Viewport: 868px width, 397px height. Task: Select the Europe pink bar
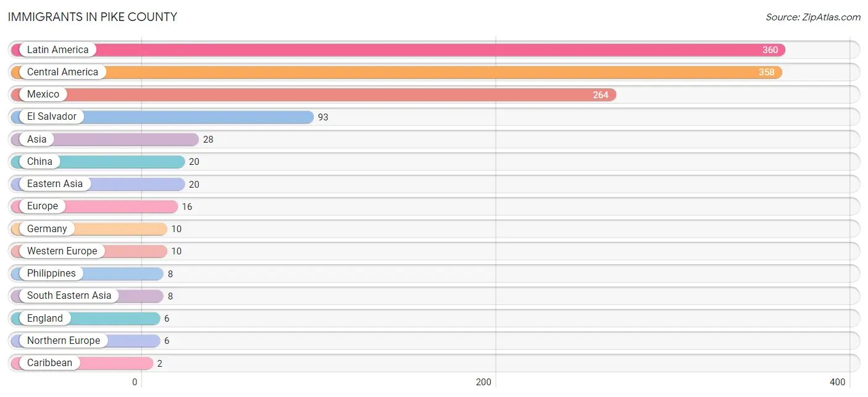(94, 206)
